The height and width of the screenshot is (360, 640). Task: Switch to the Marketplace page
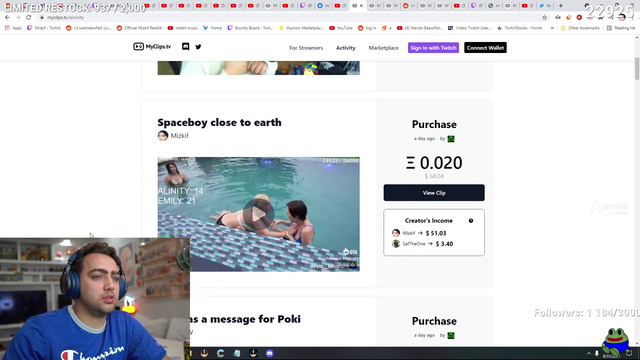tap(384, 48)
